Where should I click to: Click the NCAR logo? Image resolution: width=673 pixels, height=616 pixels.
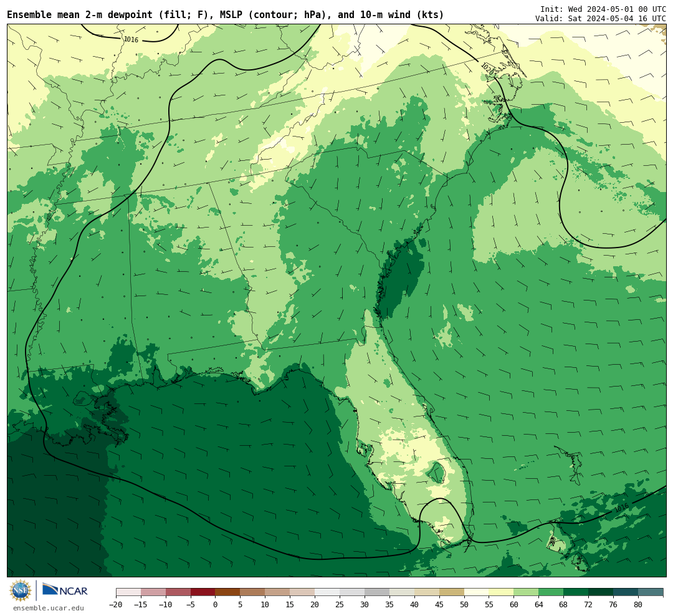tap(65, 590)
